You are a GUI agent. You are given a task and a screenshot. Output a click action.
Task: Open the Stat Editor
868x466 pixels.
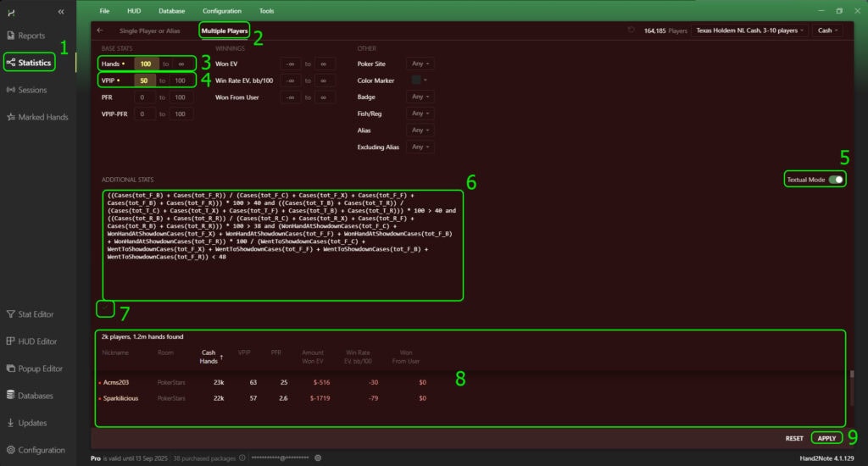click(35, 314)
